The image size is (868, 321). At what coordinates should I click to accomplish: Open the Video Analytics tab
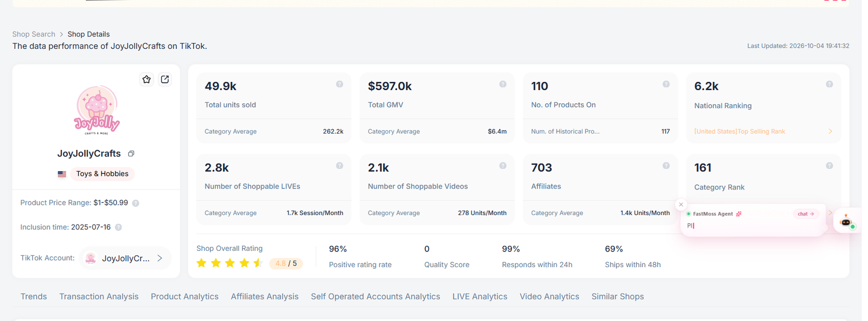point(550,297)
